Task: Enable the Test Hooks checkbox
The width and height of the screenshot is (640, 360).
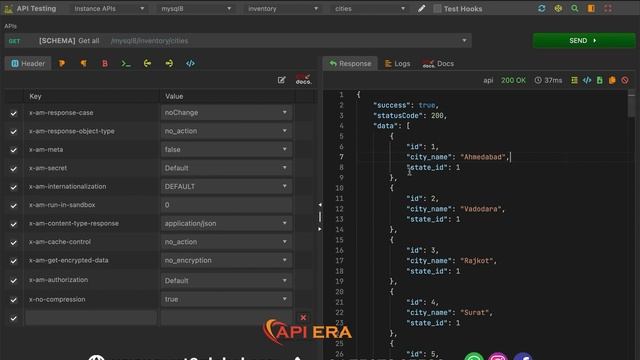Action: click(x=437, y=9)
